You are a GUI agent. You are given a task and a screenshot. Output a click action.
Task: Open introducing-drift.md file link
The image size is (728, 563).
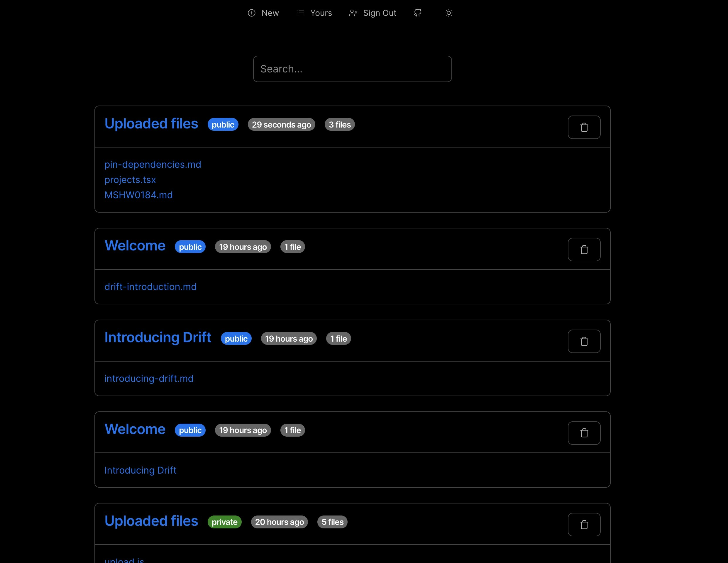pos(149,378)
